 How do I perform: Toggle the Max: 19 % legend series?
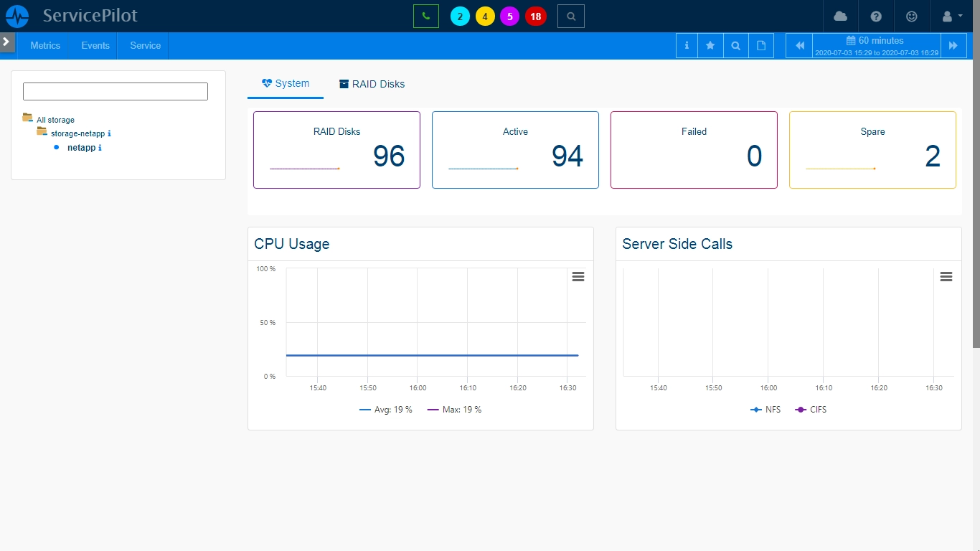(x=455, y=410)
